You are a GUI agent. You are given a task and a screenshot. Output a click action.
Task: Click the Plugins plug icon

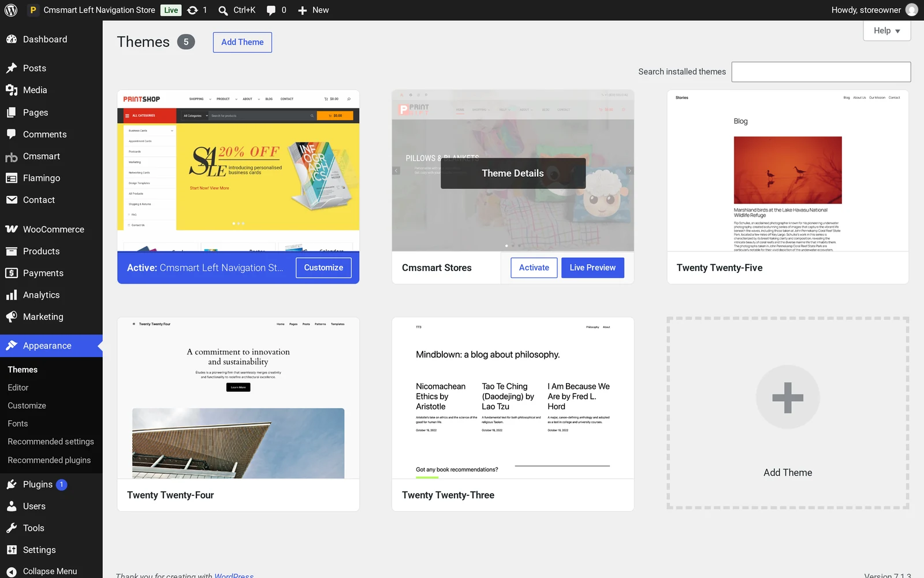coord(12,484)
